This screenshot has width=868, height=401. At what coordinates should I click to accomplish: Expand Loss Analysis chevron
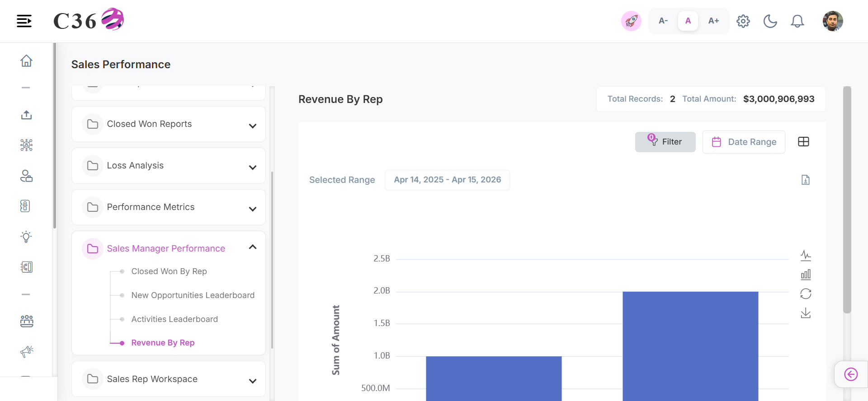tap(253, 167)
